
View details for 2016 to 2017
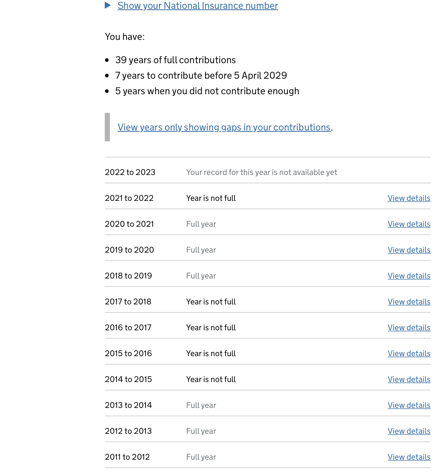pos(409,328)
